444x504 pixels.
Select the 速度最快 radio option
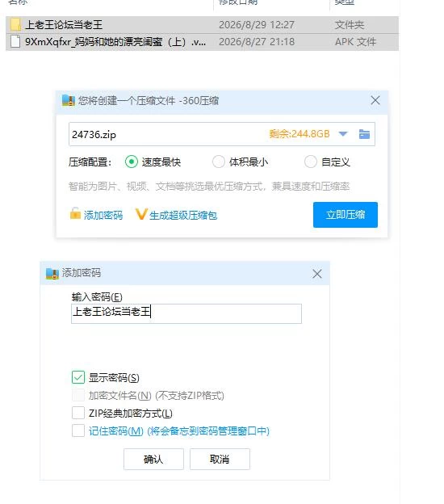(131, 162)
